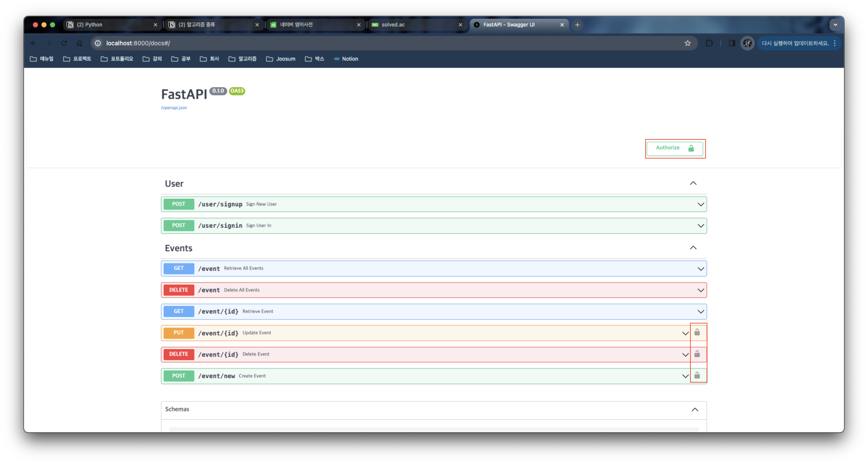868x464 pixels.
Task: Reload the page with the refresh icon
Action: [x=64, y=43]
